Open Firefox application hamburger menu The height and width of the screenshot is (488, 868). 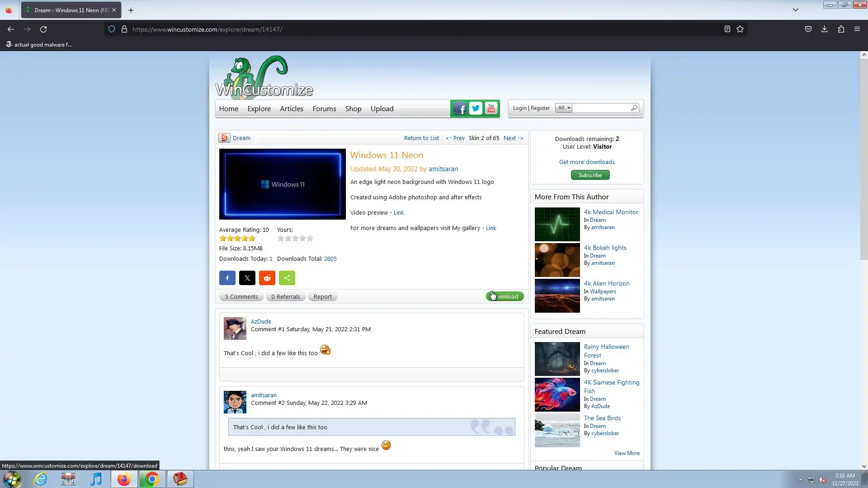pos(857,29)
